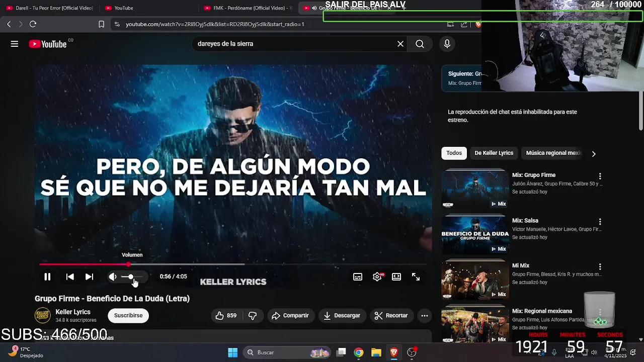Go to the YouTube home logo
Screen dimensions: 644x362
point(48,44)
